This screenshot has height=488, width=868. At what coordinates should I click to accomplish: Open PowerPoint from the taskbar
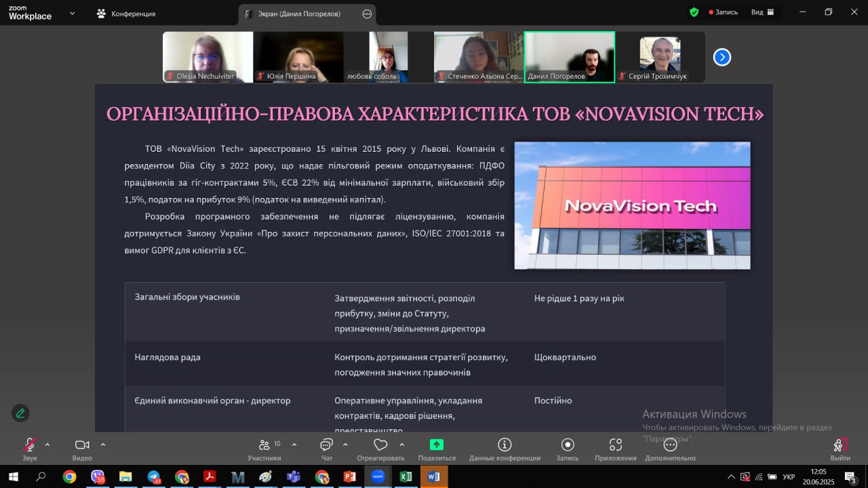pos(350,476)
